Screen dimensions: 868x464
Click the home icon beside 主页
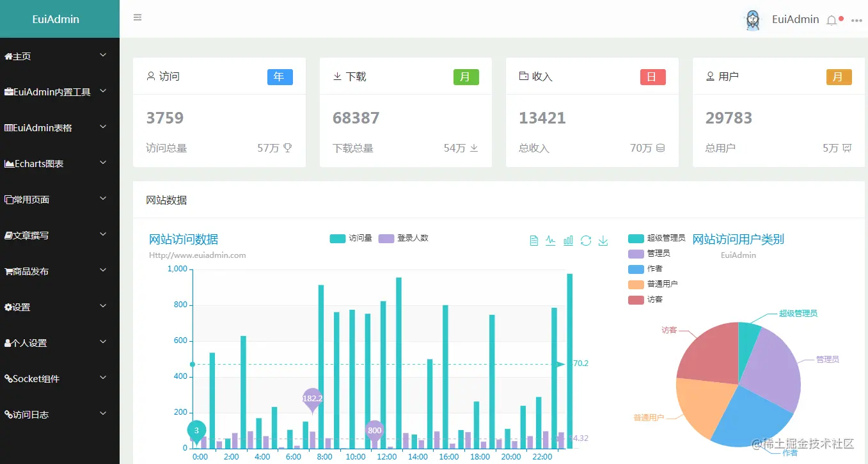(8, 56)
